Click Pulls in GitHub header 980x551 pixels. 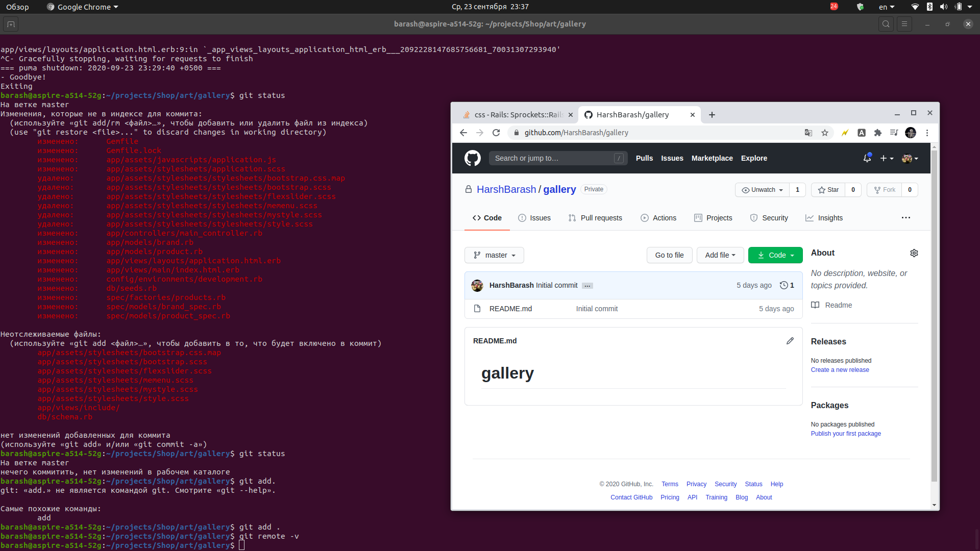pyautogui.click(x=644, y=158)
